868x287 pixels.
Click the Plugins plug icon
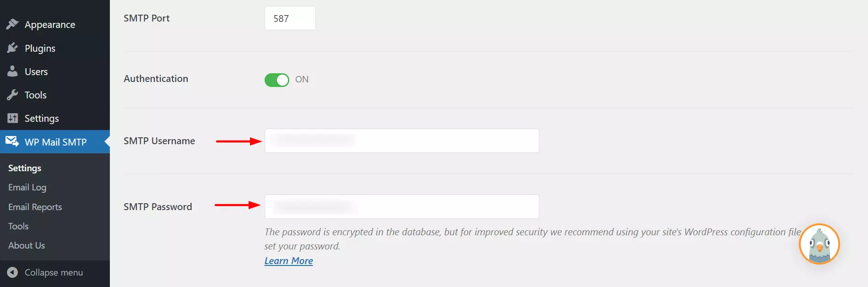click(12, 48)
